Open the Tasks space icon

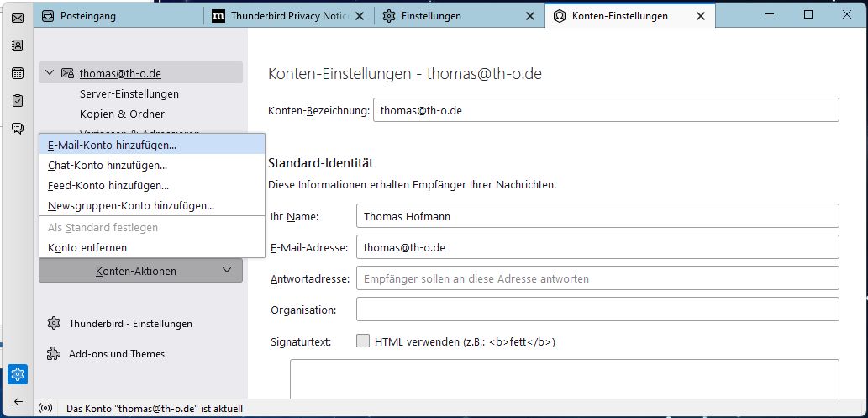coord(17,101)
